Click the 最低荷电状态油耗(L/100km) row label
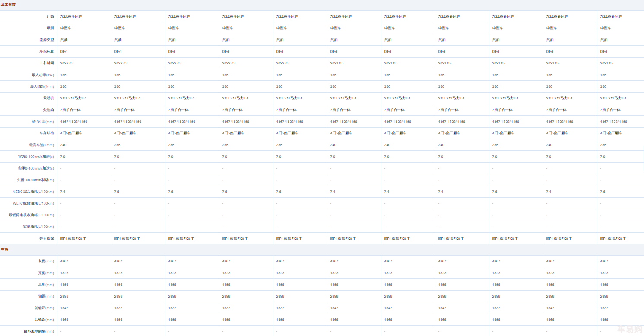Viewport: 644px width, 336px height. tap(31, 215)
